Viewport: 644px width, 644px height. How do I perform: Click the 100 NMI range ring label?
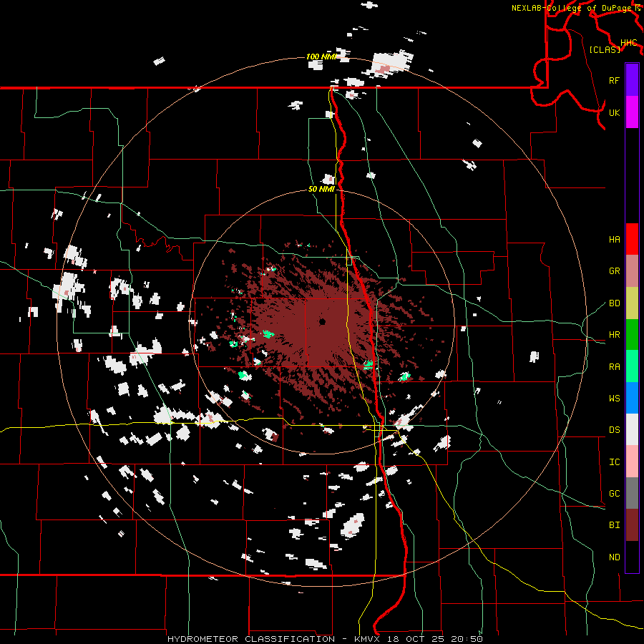coord(321,57)
